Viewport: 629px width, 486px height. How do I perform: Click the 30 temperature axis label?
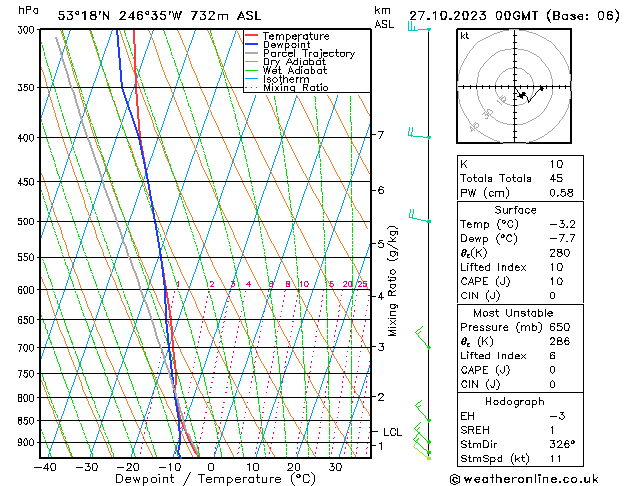point(335,467)
